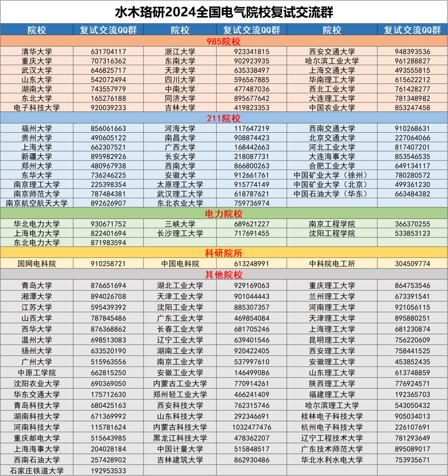Select the 985院校 section header
This screenshot has width=448, height=476.
224,41
